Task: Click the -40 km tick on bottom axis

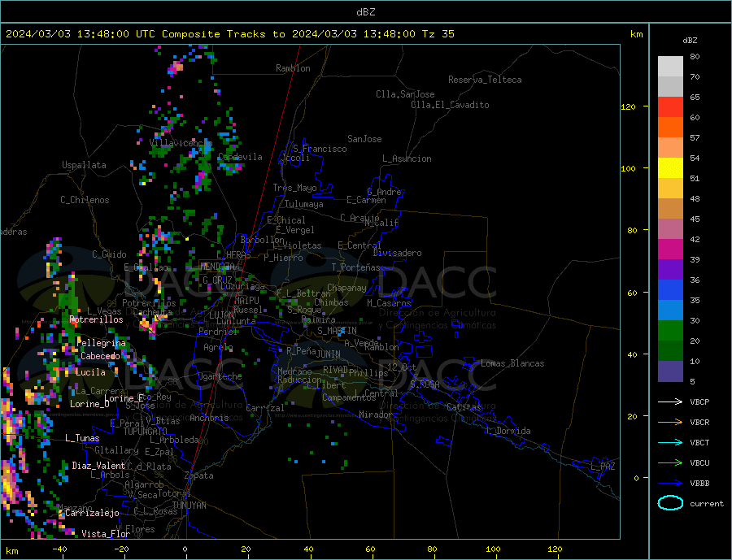Action: click(x=59, y=549)
